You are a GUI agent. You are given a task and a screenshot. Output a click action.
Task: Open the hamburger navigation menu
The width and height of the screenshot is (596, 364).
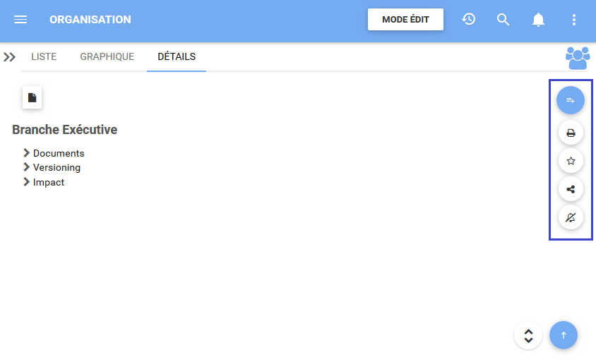(x=20, y=20)
